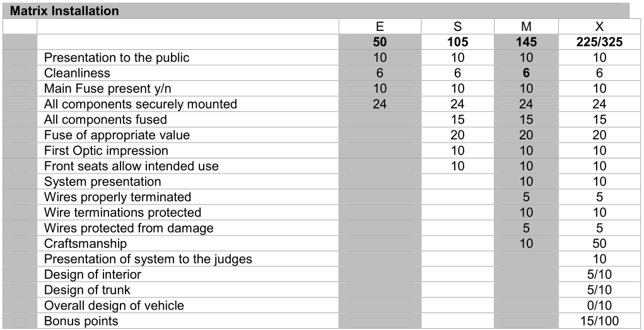Click the "Presentation to the public" row label
Image resolution: width=644 pixels, height=330 pixels.
pyautogui.click(x=117, y=57)
